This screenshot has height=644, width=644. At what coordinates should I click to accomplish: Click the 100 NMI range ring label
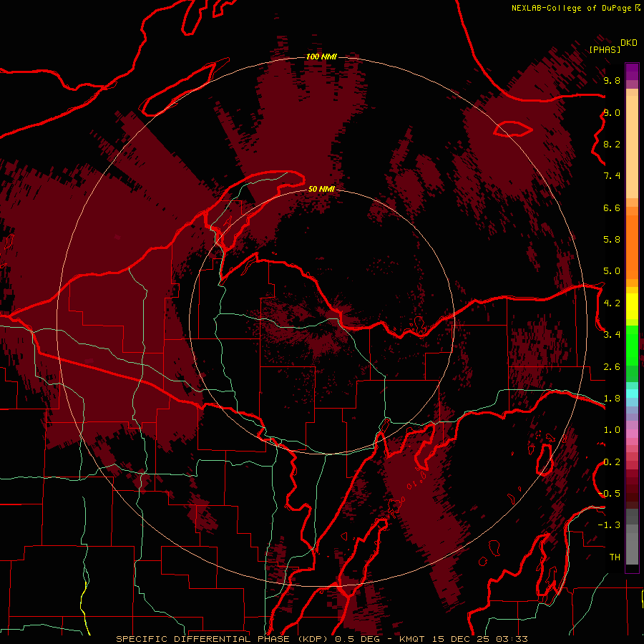tap(321, 57)
